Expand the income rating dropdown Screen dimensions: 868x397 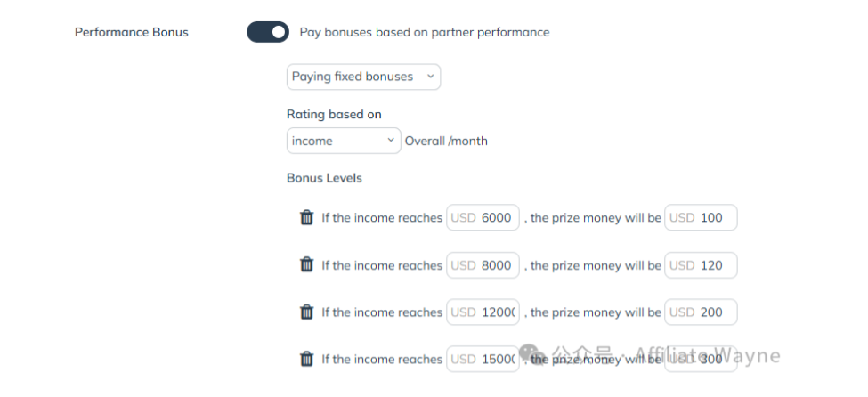click(x=344, y=141)
